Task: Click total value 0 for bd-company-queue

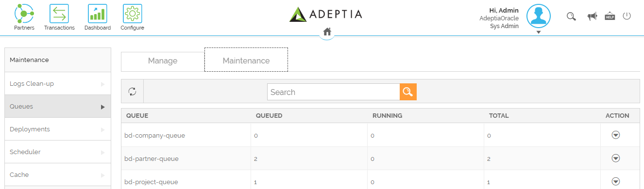Action: (489, 136)
